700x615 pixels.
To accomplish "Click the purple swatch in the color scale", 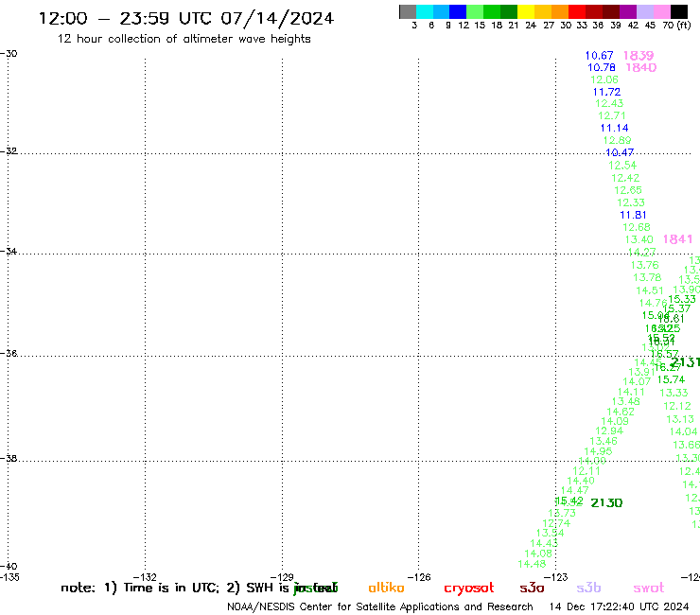I will tap(628, 11).
